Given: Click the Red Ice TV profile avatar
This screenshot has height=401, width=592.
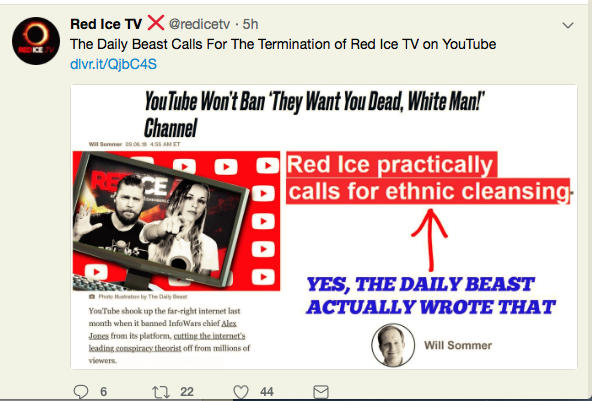Looking at the screenshot, I should [36, 41].
